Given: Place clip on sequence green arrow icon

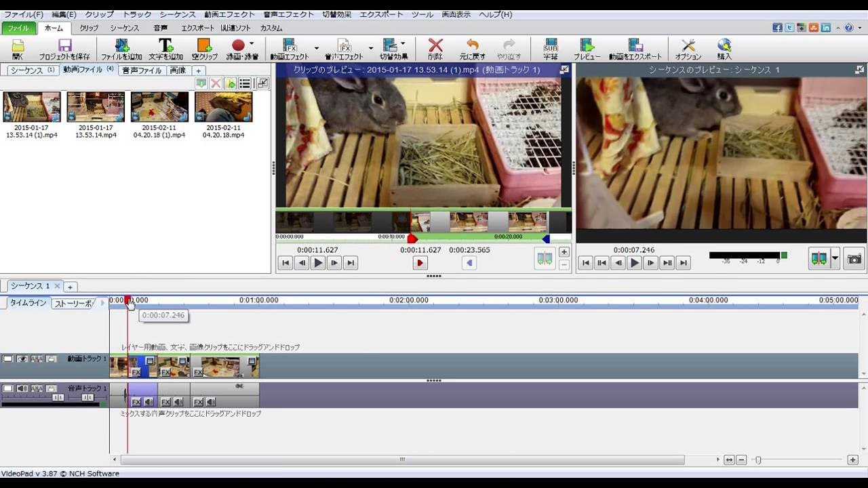Looking at the screenshot, I should point(201,83).
